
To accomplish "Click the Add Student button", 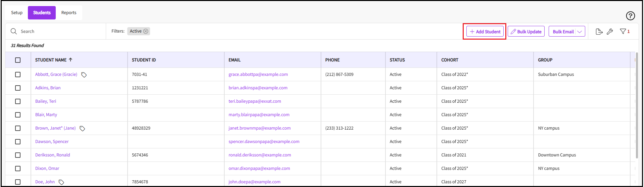I will point(485,32).
